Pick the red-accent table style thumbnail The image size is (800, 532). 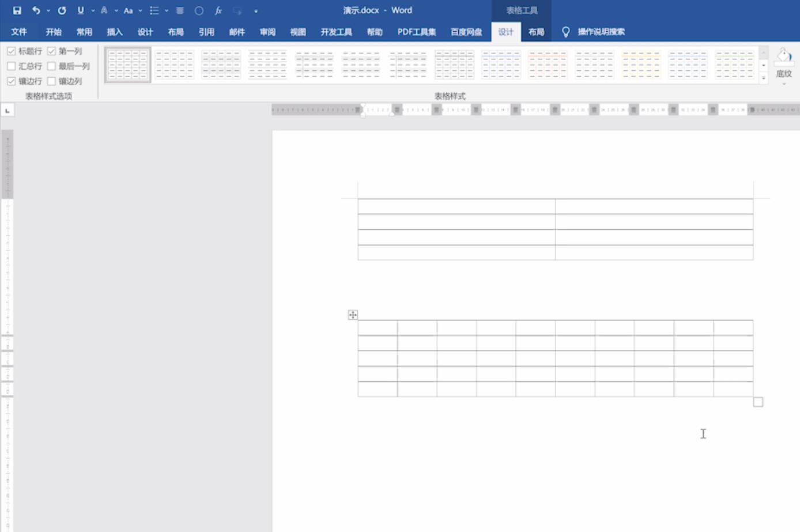tap(548, 65)
